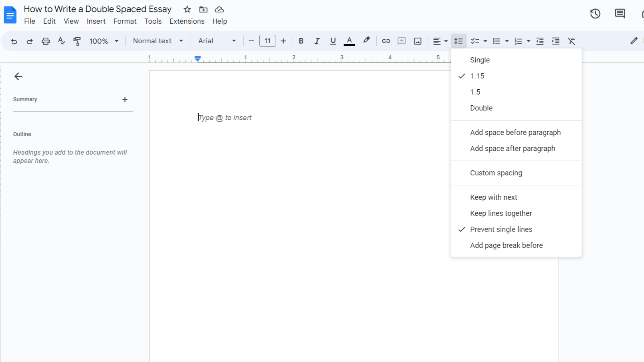Image resolution: width=644 pixels, height=362 pixels.
Task: Open the zoom level dropdown
Action: [103, 40]
